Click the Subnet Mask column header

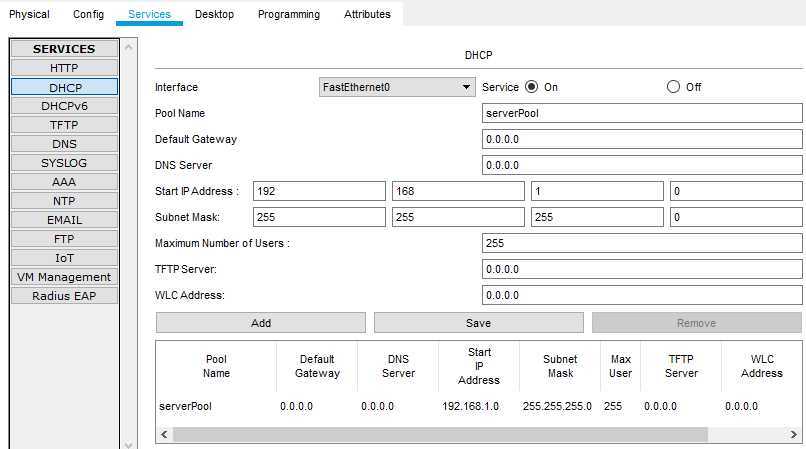560,366
